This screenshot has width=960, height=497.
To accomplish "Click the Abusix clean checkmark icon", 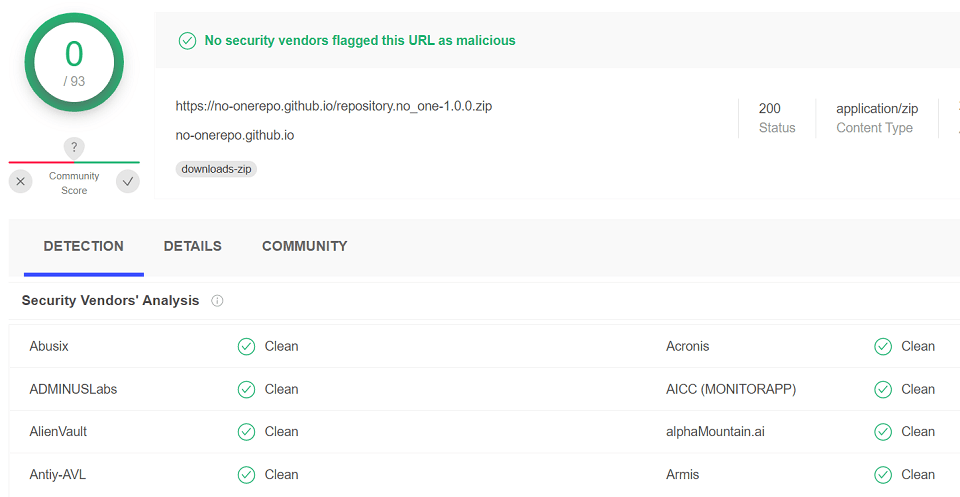I will tap(246, 346).
